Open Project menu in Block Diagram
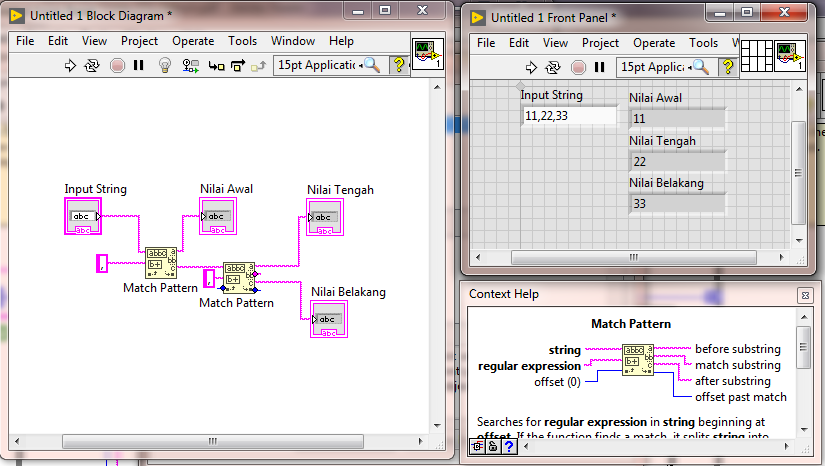This screenshot has height=466, width=825. coord(139,41)
